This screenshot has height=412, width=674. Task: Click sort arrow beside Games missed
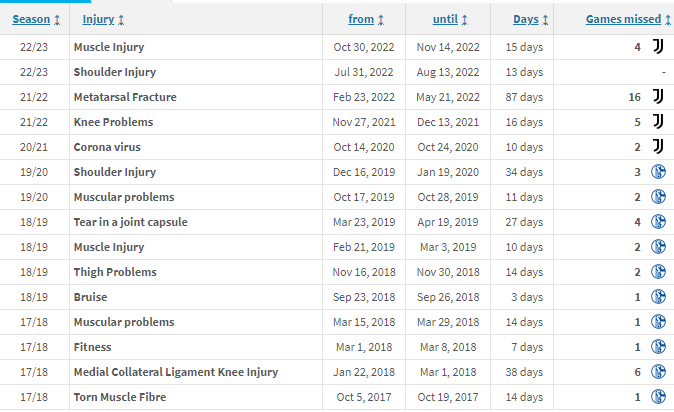tap(668, 20)
